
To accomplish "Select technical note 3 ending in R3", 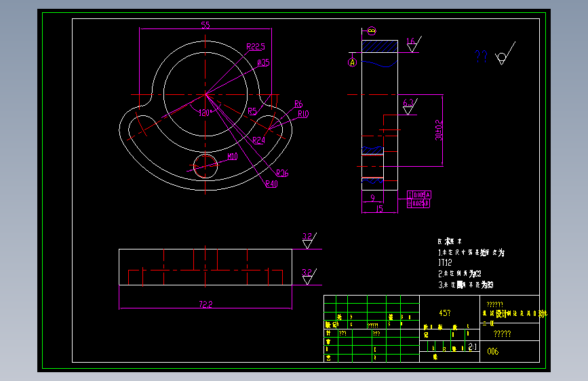I will (x=466, y=285).
